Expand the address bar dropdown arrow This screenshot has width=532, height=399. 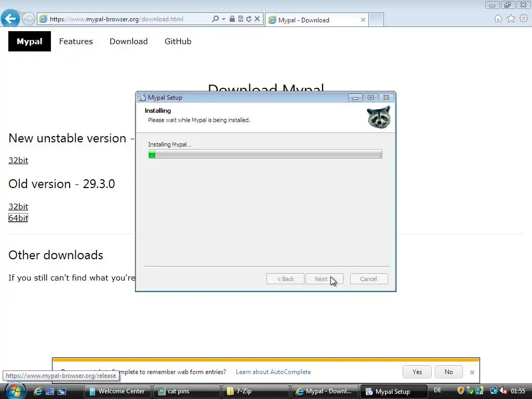(223, 19)
